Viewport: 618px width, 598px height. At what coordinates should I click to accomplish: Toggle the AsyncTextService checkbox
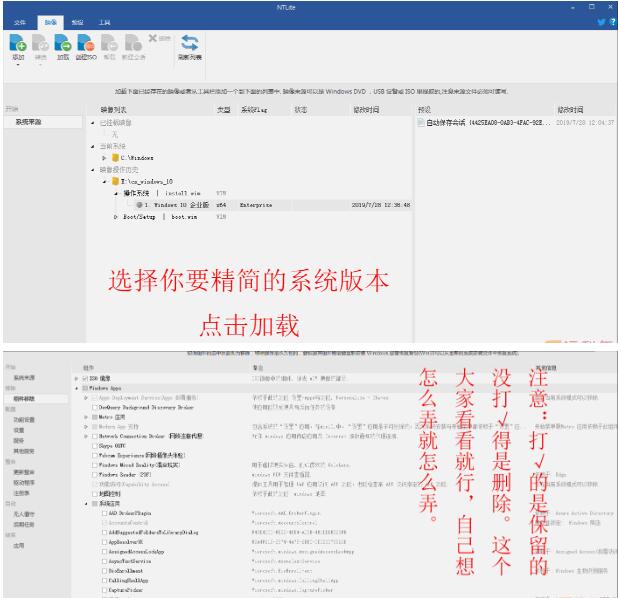click(104, 561)
